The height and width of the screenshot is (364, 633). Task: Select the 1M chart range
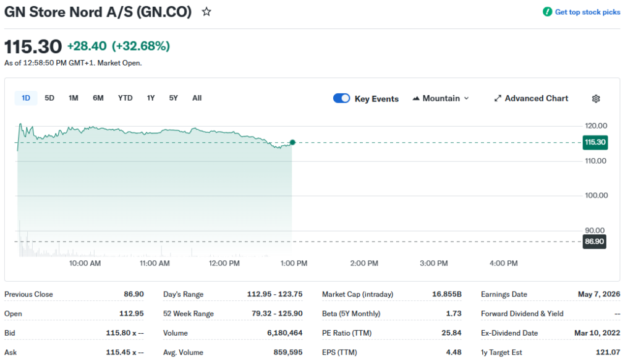(74, 98)
